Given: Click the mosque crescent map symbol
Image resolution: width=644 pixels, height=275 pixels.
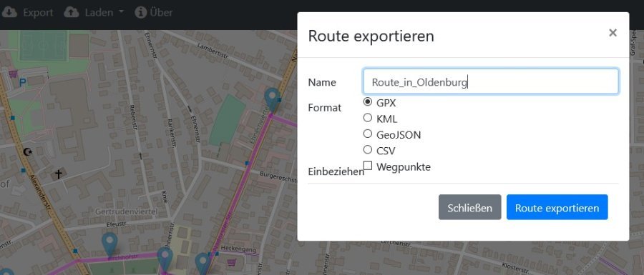Looking at the screenshot, I should point(28,152).
